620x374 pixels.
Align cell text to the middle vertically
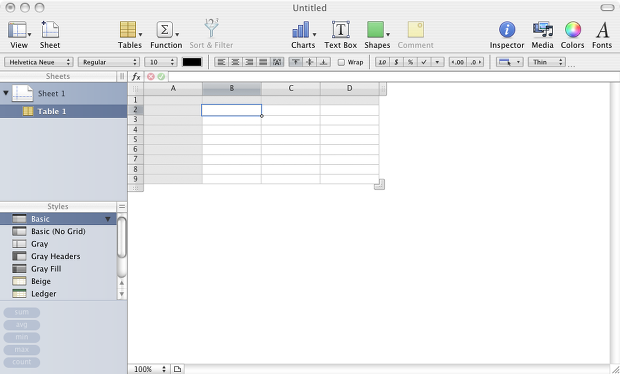click(x=310, y=62)
